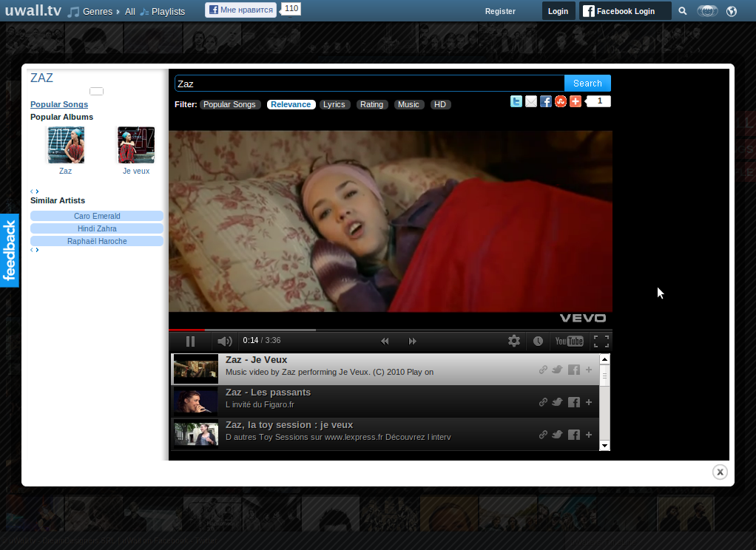Viewport: 756px width, 550px height.
Task: Select Lyrics filter
Action: click(x=334, y=104)
